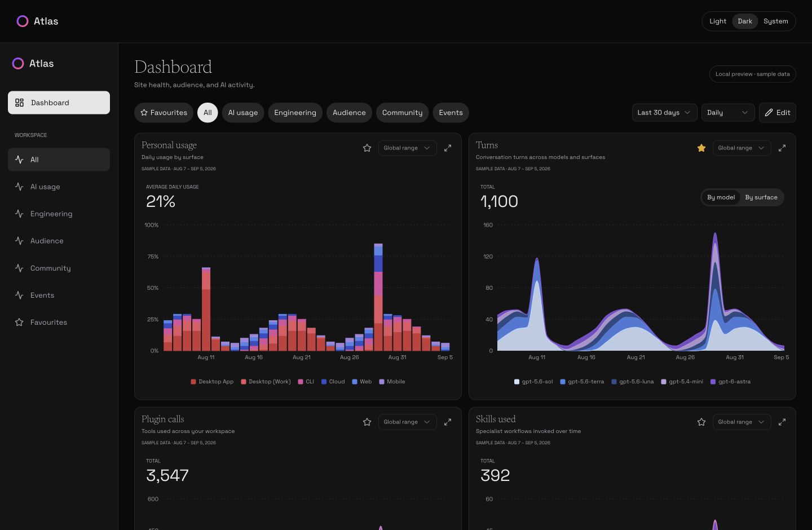
Task: Click the activity icon beside All in sidebar
Action: click(19, 160)
